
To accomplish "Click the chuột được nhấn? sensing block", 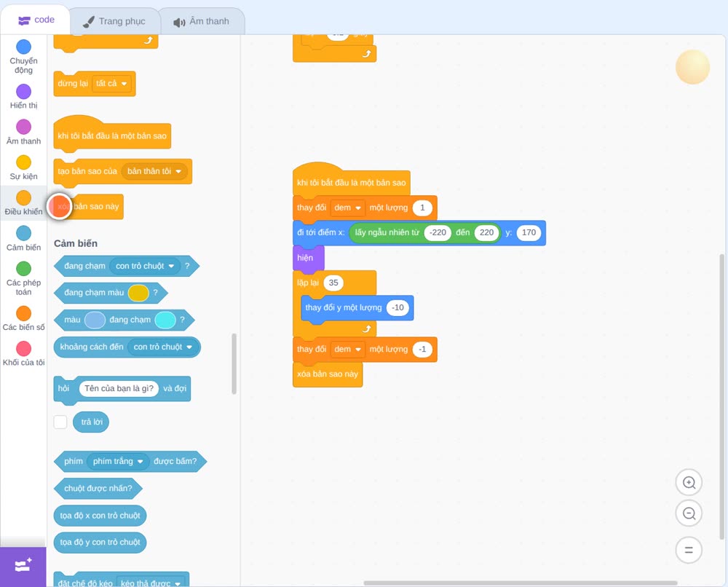I will [x=98, y=488].
